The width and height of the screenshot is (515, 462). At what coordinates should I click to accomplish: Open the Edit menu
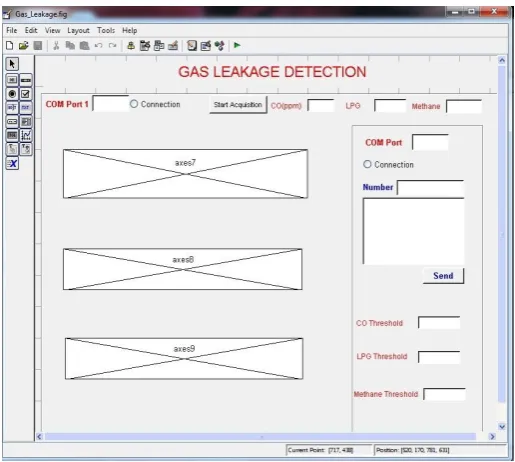pyautogui.click(x=31, y=30)
